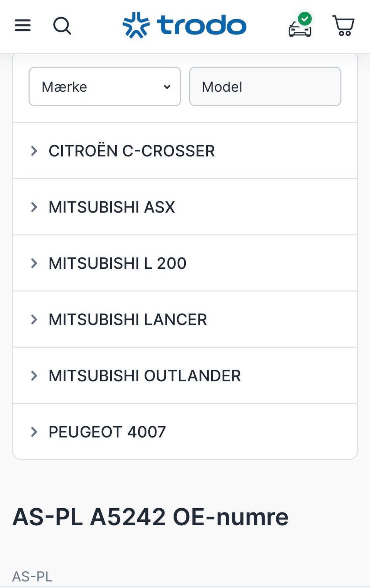Click the chevron beside MITSUBISHI ASX
The height and width of the screenshot is (588, 370).
click(34, 207)
